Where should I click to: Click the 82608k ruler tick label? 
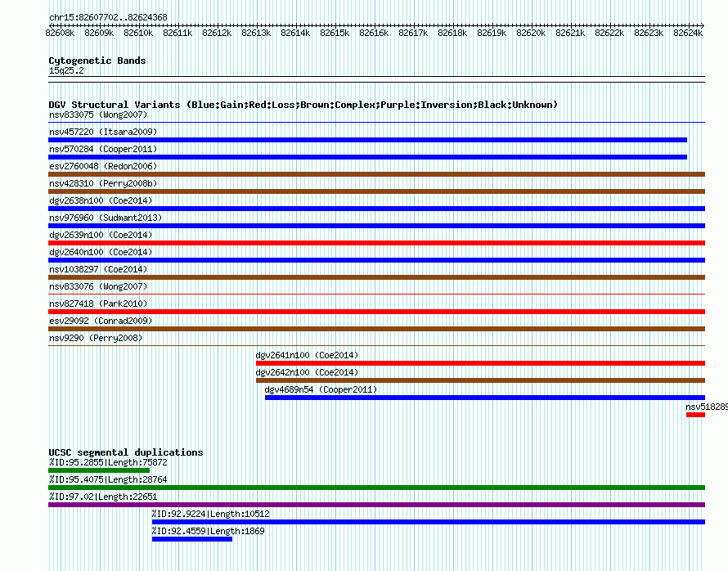coord(60,33)
